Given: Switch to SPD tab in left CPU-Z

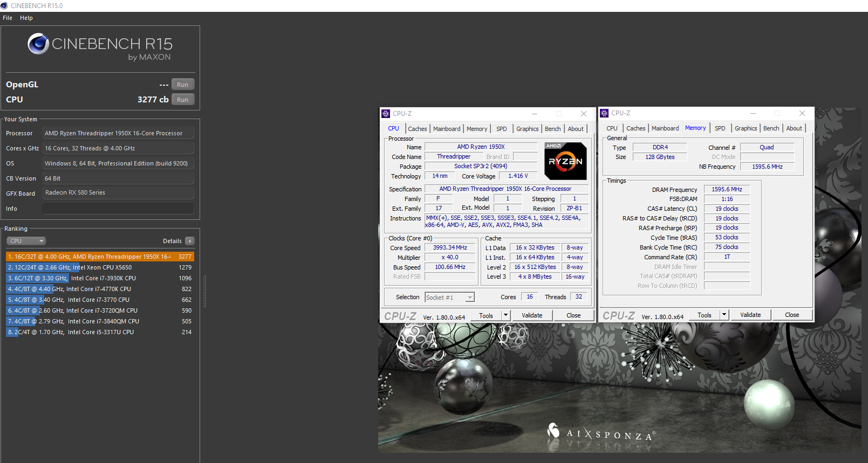Looking at the screenshot, I should click(x=502, y=129).
